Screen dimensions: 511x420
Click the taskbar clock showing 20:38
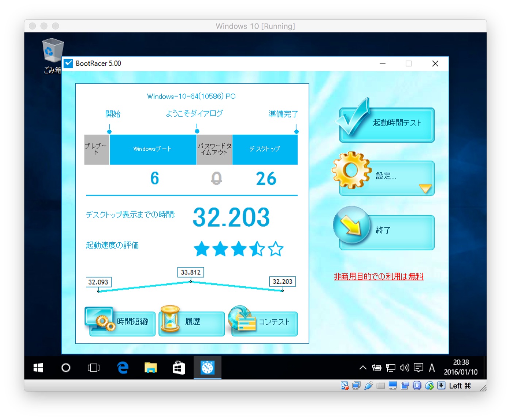tap(461, 367)
